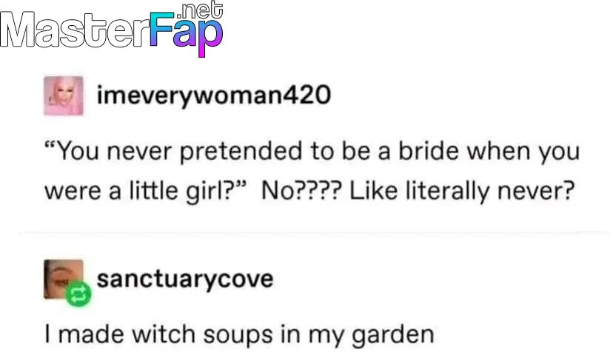613x364 pixels.
Task: Open imeverywoman420's pink avatar
Action: click(64, 95)
